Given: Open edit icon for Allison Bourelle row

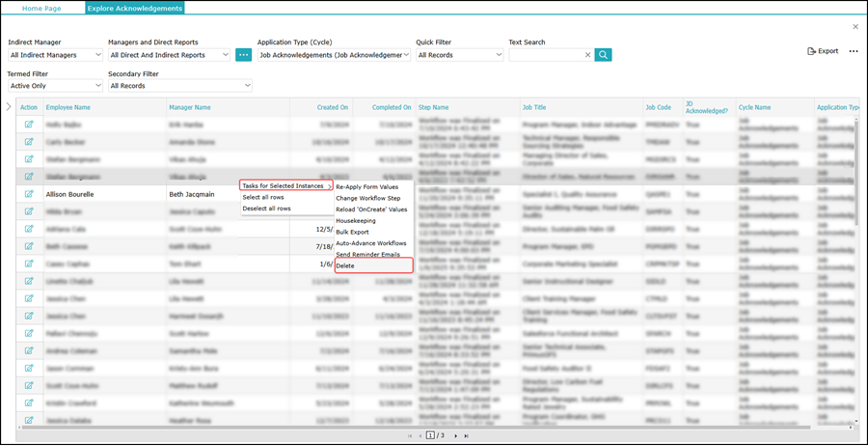Looking at the screenshot, I should (x=29, y=193).
